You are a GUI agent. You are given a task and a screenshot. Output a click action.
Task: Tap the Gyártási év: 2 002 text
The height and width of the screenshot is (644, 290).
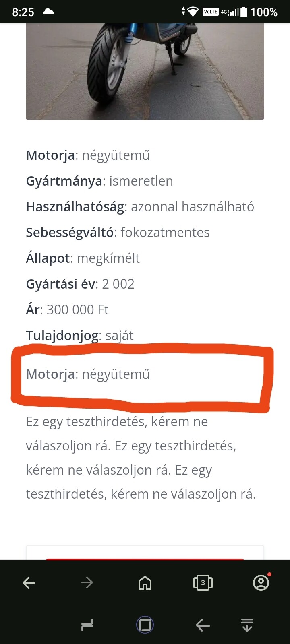pyautogui.click(x=80, y=284)
